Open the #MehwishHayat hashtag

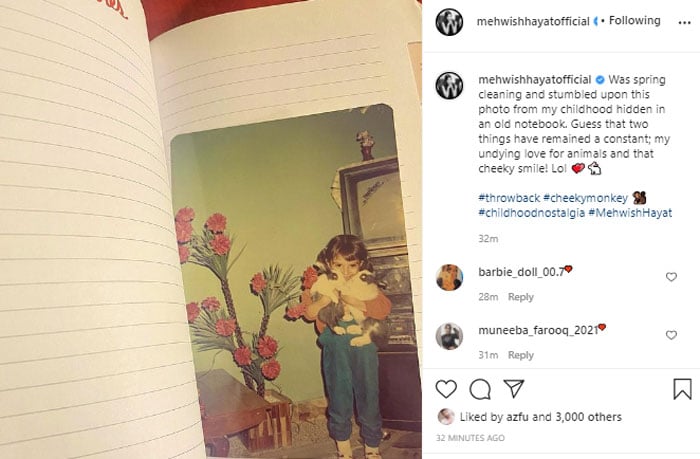pos(630,213)
